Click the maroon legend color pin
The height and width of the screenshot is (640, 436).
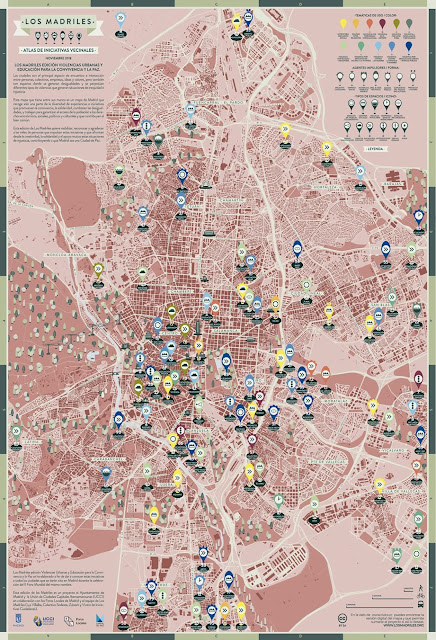(x=382, y=24)
